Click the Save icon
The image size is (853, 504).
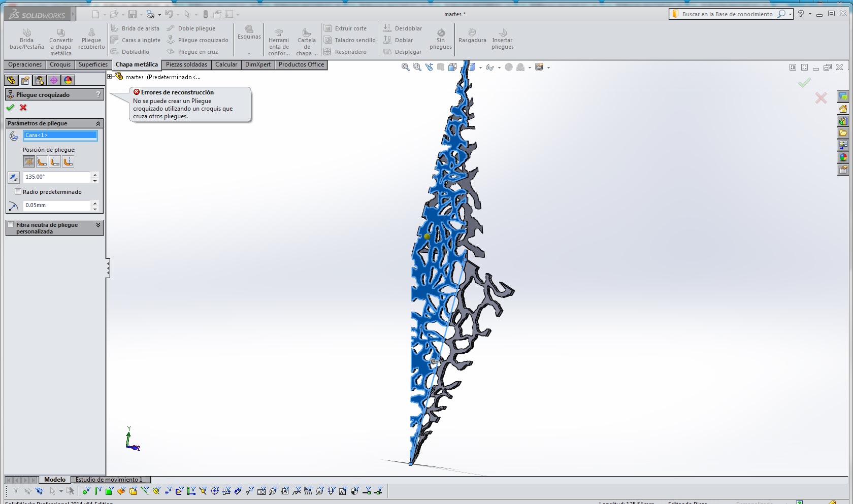tap(133, 14)
